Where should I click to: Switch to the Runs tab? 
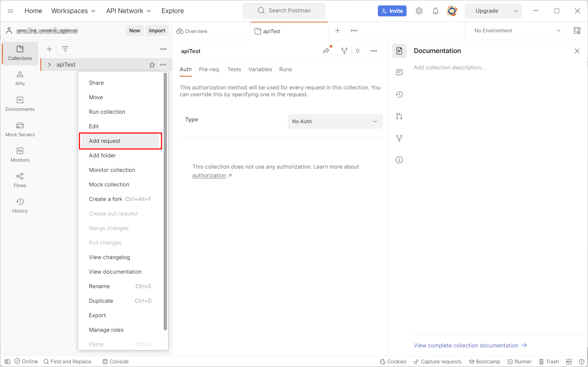(285, 69)
